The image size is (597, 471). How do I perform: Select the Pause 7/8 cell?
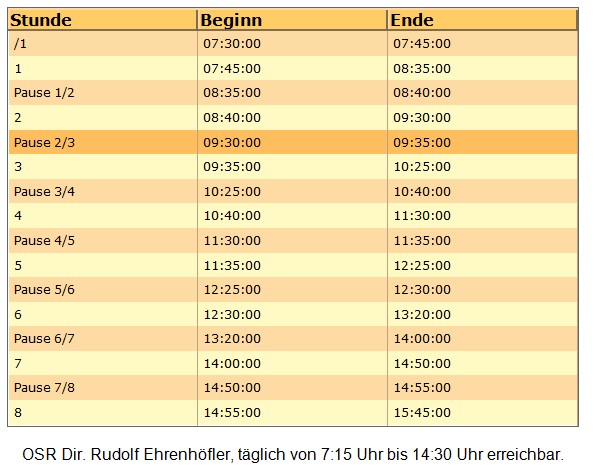coord(44,388)
